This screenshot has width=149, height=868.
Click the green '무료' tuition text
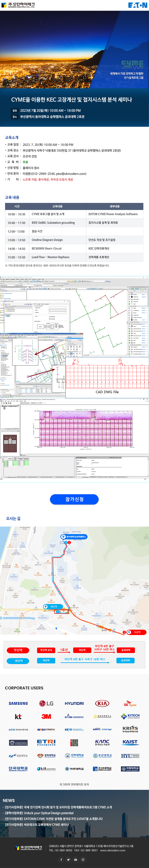point(25,162)
